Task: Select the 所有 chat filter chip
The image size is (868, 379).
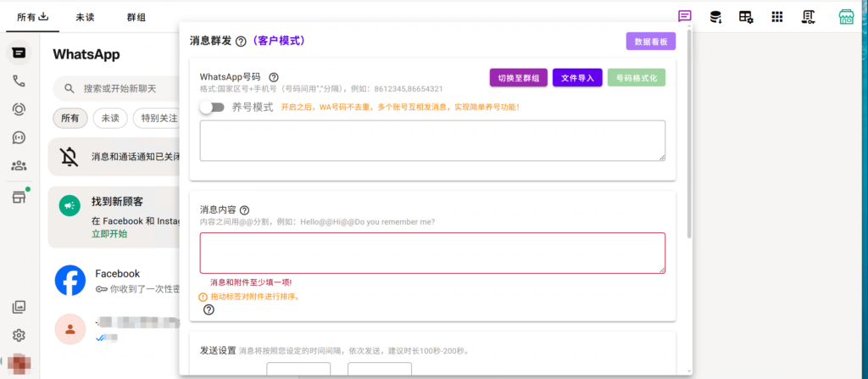Action: click(x=70, y=118)
